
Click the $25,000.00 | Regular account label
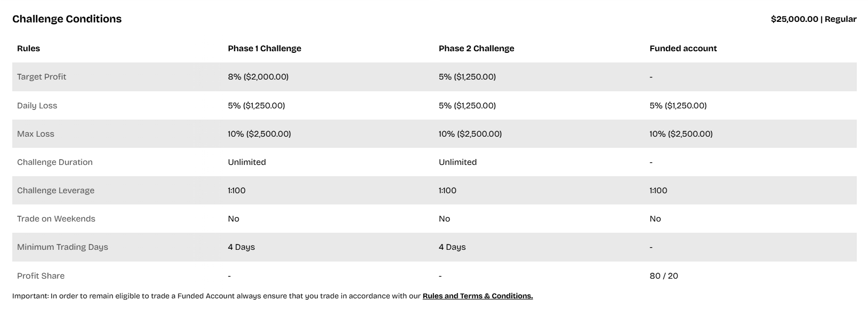point(813,19)
